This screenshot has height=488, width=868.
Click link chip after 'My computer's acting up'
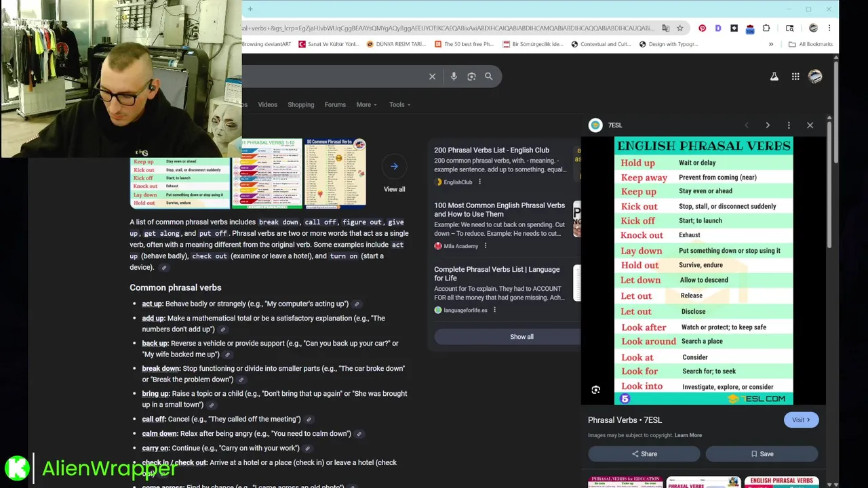click(357, 304)
